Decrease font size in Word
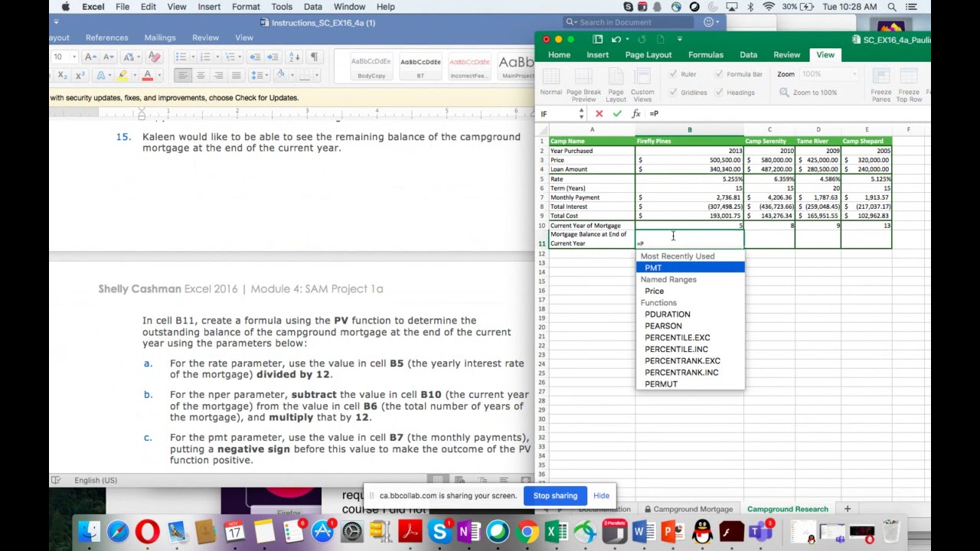Image resolution: width=980 pixels, height=551 pixels. point(109,57)
